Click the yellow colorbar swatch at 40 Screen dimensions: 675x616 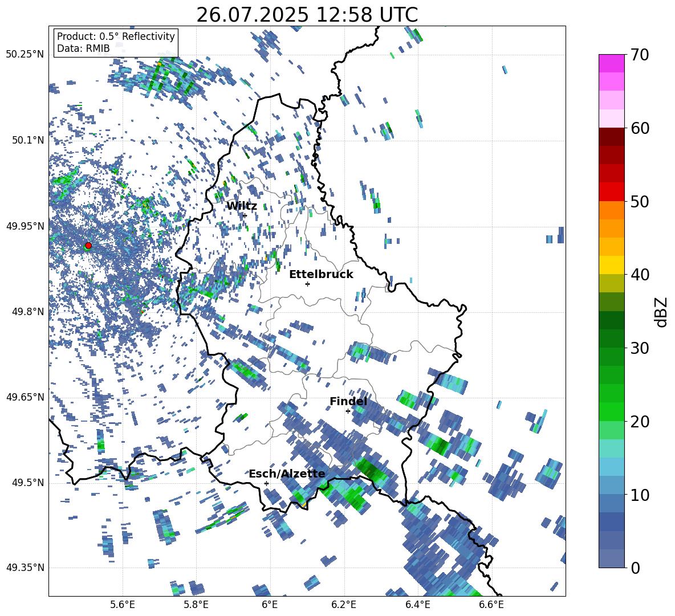pos(611,265)
